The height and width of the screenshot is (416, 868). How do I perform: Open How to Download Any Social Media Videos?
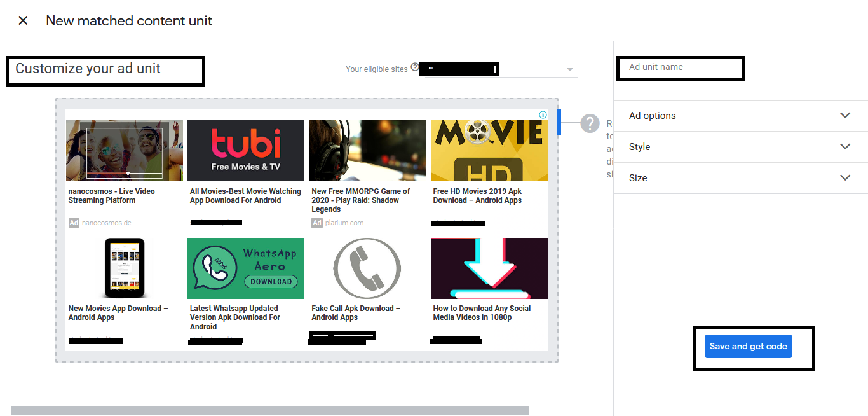(x=482, y=313)
